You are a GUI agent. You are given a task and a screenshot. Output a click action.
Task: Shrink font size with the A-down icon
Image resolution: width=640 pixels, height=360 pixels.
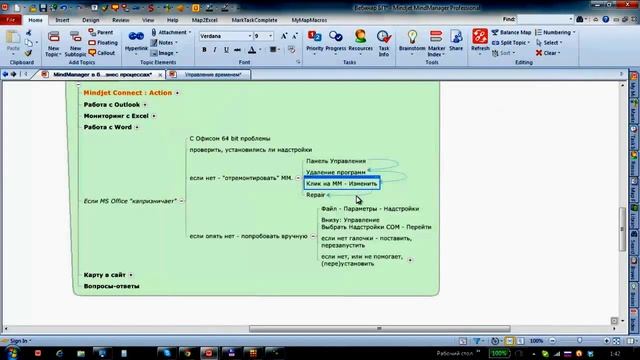click(x=295, y=36)
